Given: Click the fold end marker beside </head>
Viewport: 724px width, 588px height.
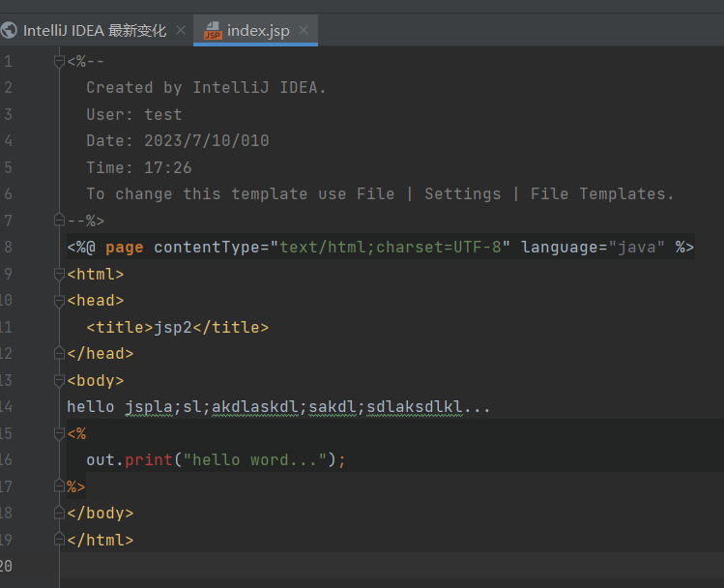Looking at the screenshot, I should click(x=60, y=354).
